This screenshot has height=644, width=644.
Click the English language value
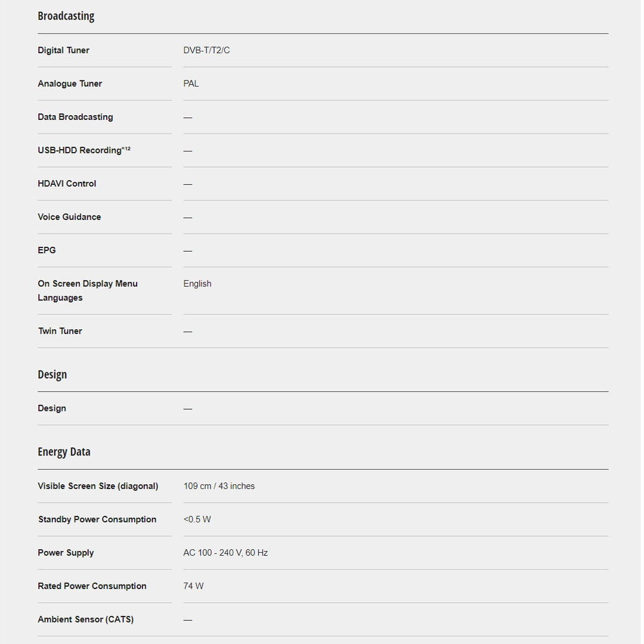click(x=197, y=284)
